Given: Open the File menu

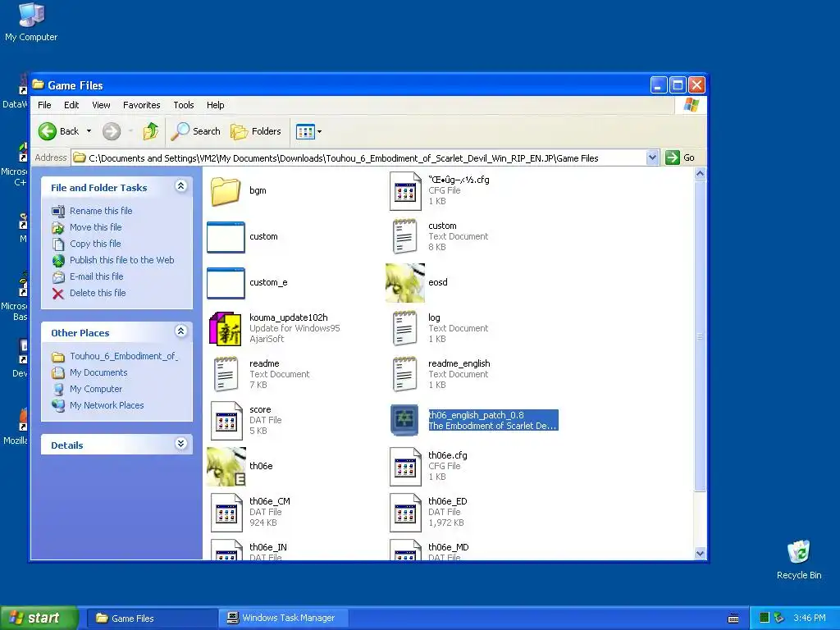Looking at the screenshot, I should pos(44,105).
